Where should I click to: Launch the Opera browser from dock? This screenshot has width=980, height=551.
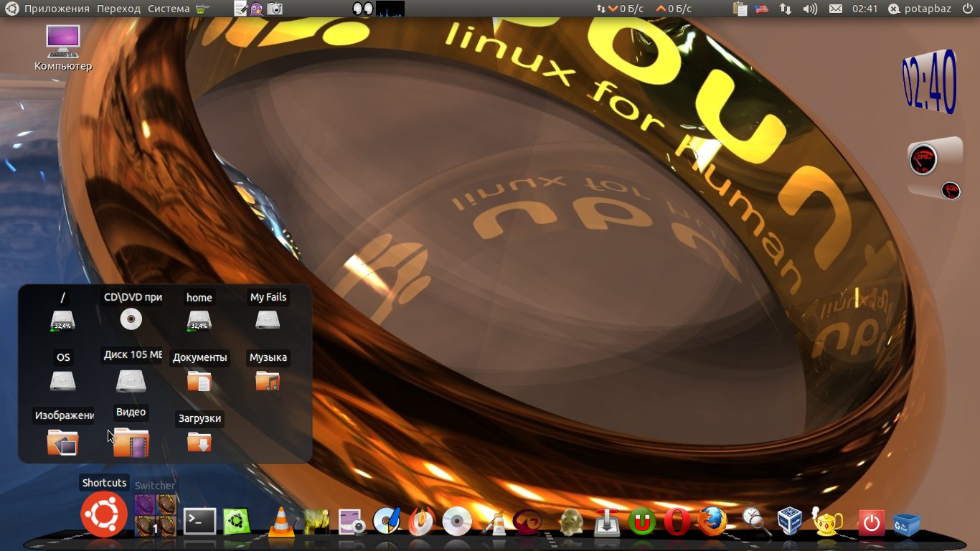pos(677,522)
